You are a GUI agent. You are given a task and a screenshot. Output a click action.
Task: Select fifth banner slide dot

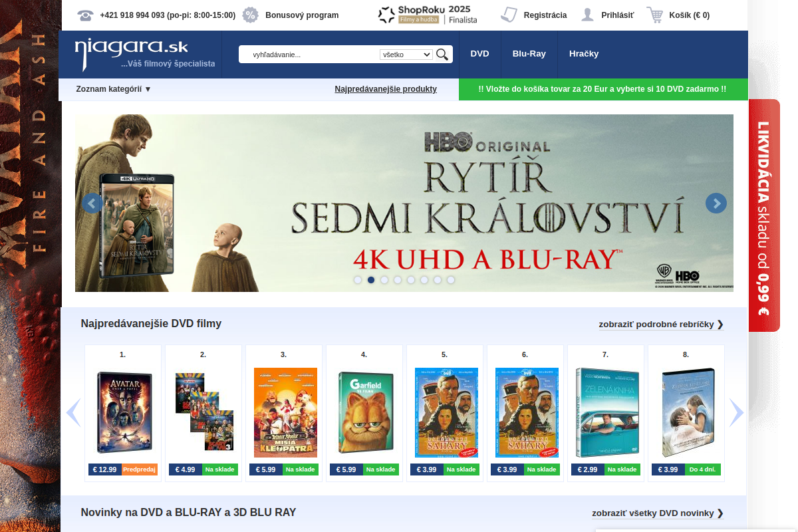pyautogui.click(x=411, y=280)
